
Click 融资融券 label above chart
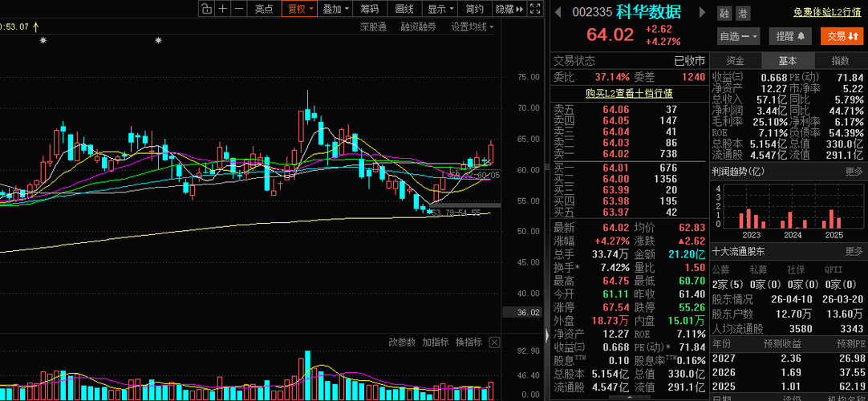click(419, 26)
